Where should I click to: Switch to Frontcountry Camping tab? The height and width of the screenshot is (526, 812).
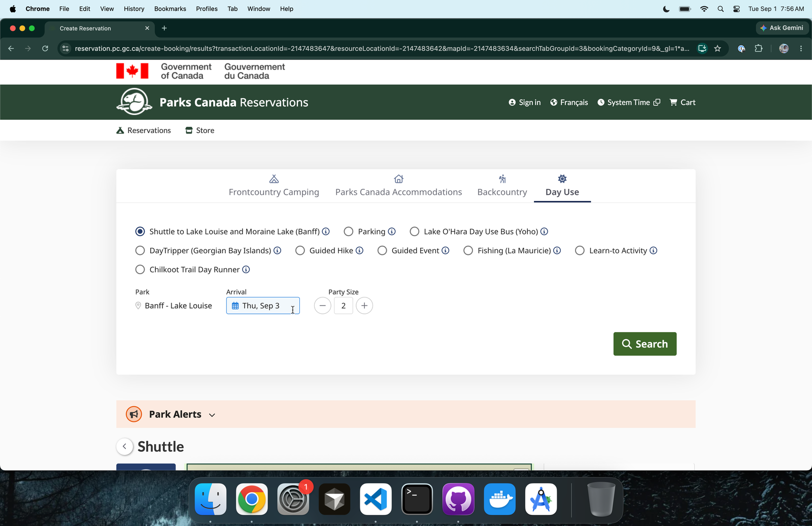274,186
